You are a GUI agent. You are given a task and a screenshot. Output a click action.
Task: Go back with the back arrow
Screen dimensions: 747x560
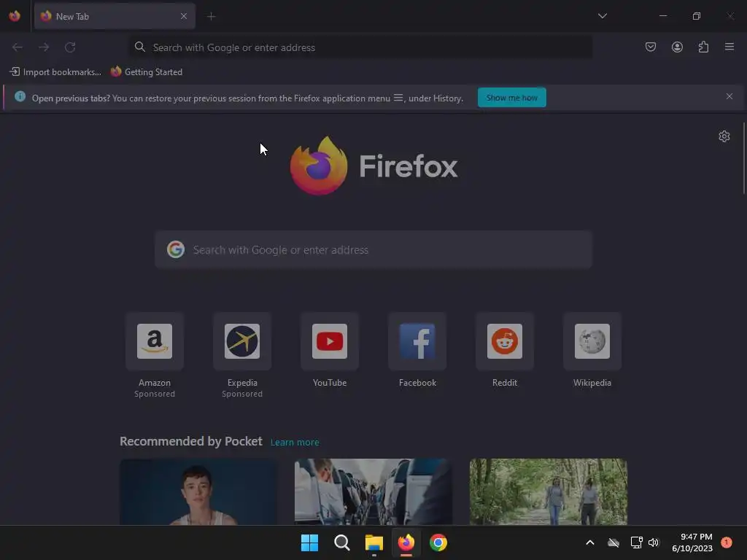[18, 47]
